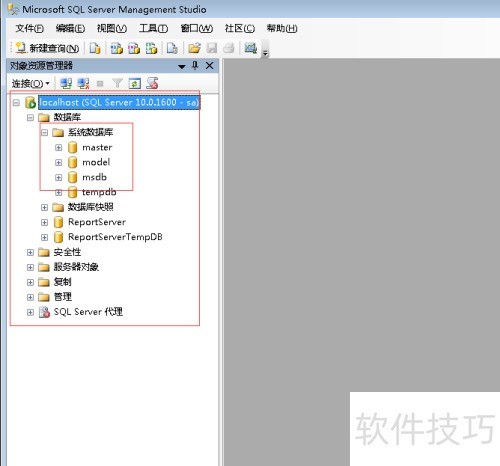Screen dimensions: 500x466
Task: Open the 编辑(E) menu
Action: pos(70,28)
